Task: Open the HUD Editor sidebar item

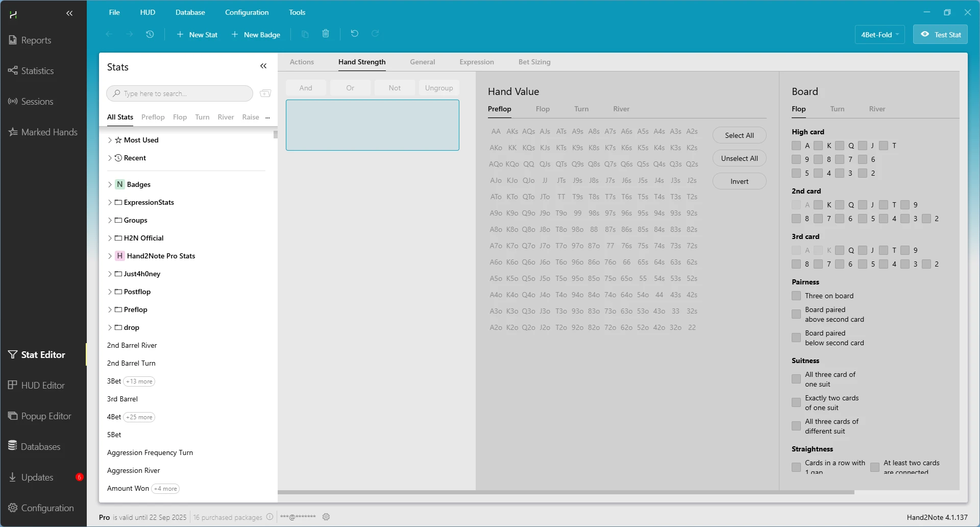Action: [x=43, y=386]
